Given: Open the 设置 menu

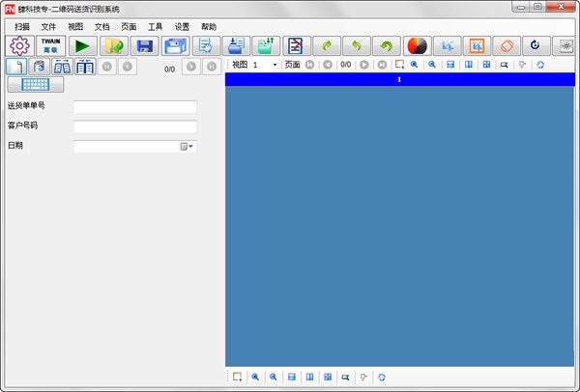Looking at the screenshot, I should point(182,26).
